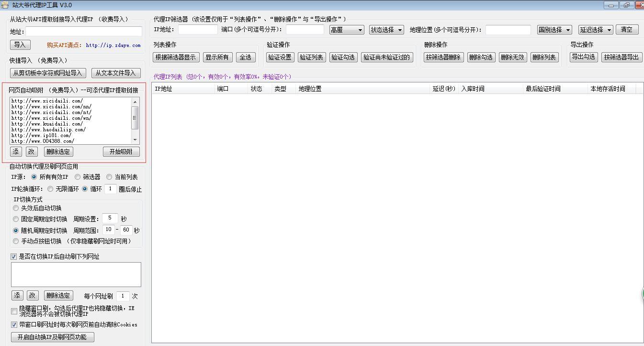This screenshot has height=346, width=644.
Task: Select 当前列表 as IP source
Action: point(109,177)
